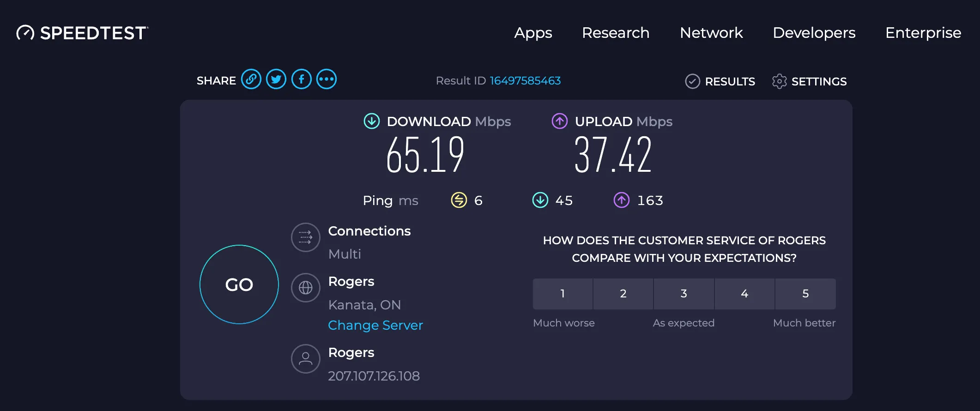Click the upload latency icon beside 163
980x411 pixels.
[622, 200]
